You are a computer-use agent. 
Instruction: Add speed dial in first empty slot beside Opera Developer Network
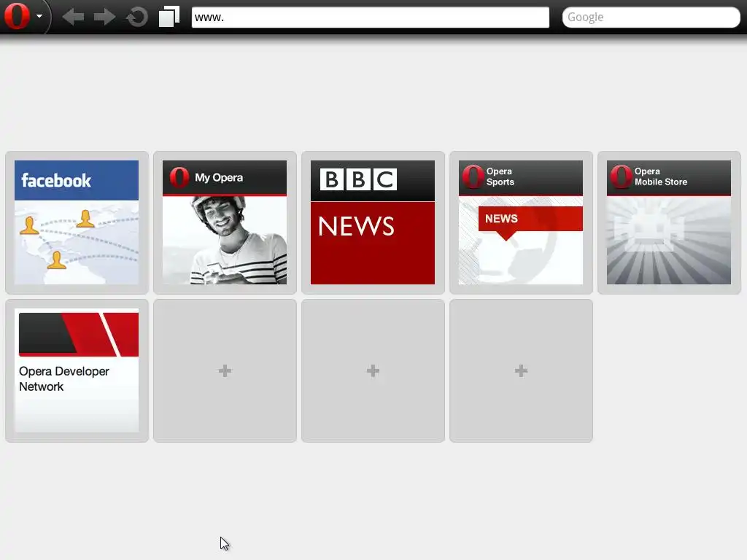(225, 370)
